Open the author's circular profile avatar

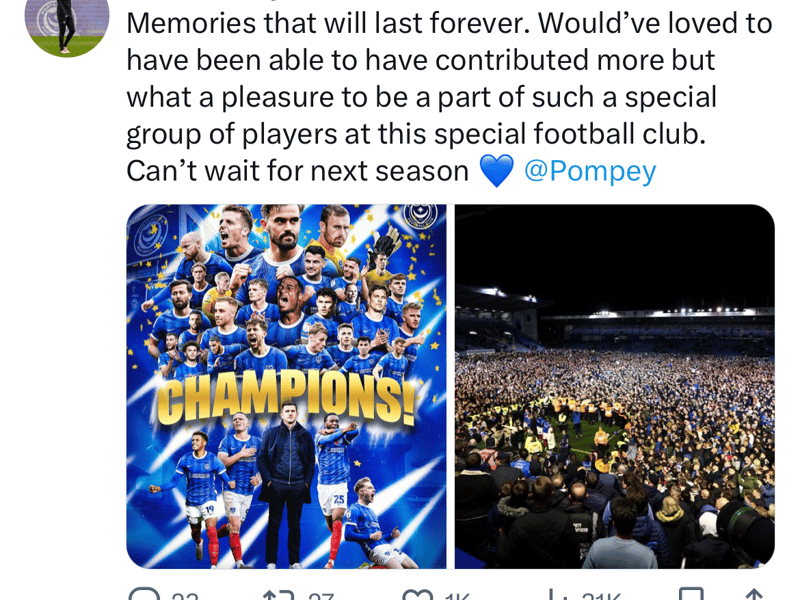67,24
